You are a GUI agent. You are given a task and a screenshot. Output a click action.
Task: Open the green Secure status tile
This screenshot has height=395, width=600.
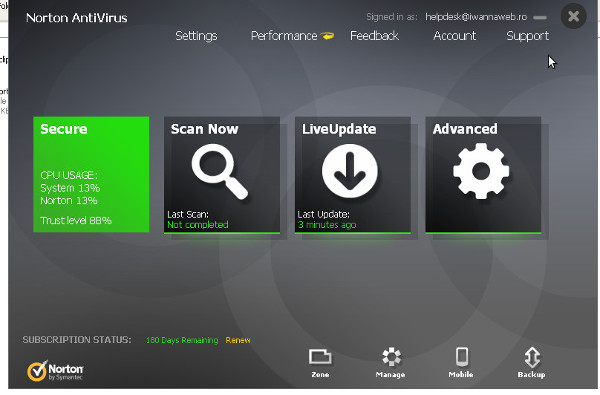click(91, 174)
